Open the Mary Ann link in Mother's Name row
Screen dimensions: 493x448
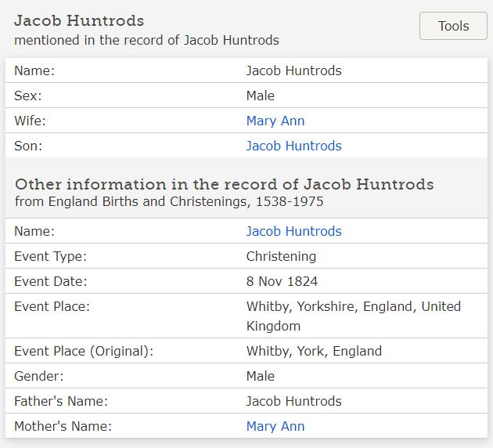[275, 426]
